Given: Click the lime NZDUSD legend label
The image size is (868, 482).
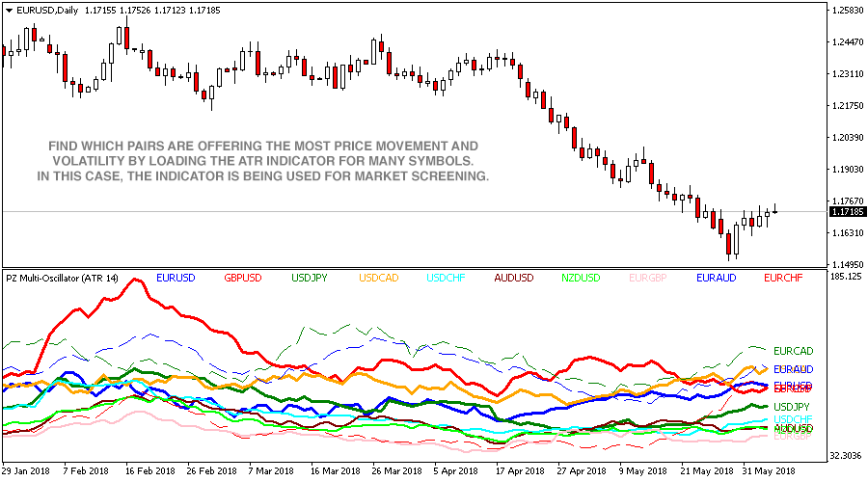Looking at the screenshot, I should coord(581,278).
